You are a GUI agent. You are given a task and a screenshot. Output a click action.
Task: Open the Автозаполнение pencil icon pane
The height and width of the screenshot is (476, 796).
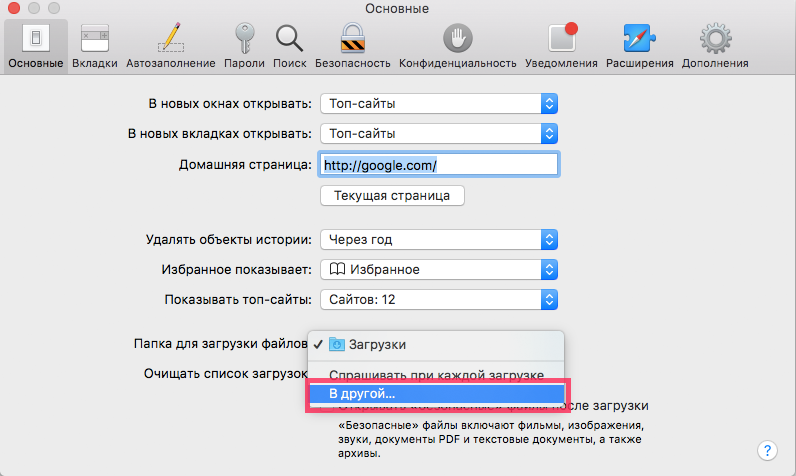tap(171, 45)
